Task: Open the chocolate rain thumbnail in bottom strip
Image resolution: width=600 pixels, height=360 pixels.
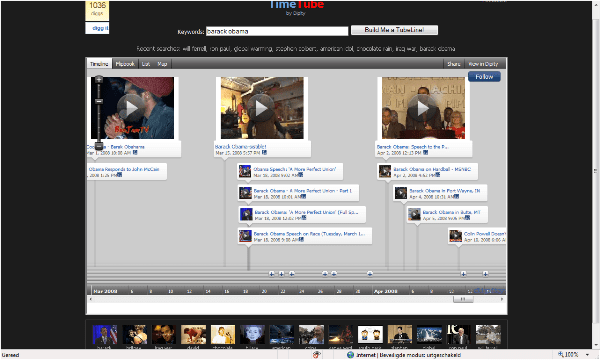Action: pos(223,335)
